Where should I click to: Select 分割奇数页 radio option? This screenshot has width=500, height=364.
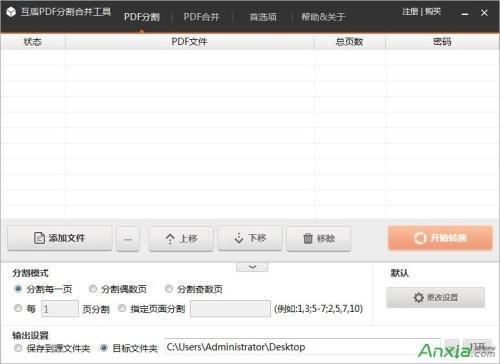coord(169,289)
